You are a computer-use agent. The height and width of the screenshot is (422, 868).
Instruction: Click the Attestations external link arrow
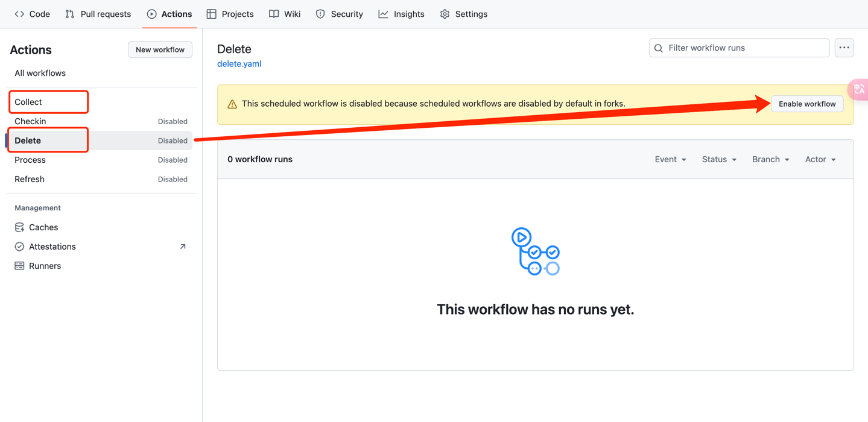[x=183, y=247]
